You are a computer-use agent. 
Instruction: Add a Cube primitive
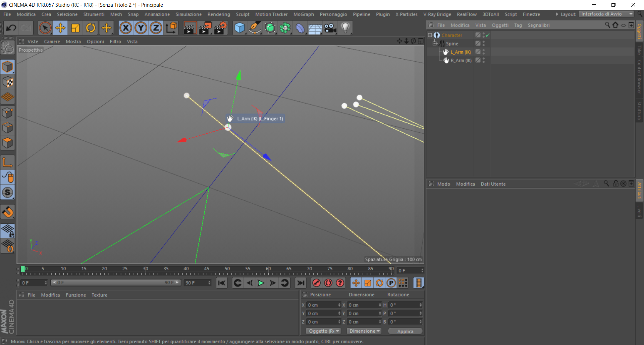239,28
